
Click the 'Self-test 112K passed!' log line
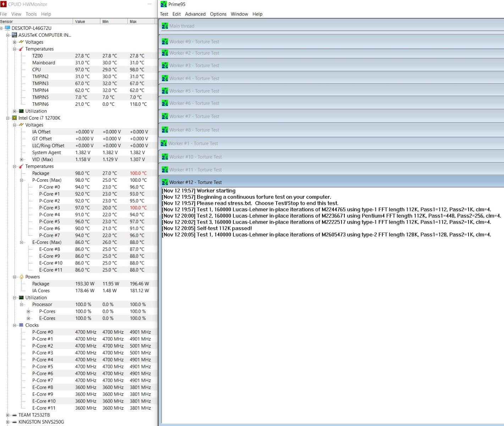coord(207,229)
